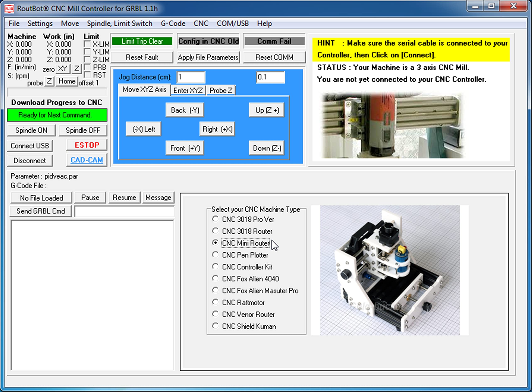Click the Comm Fail indicator
Viewport: 532px width, 392px height.
point(274,41)
